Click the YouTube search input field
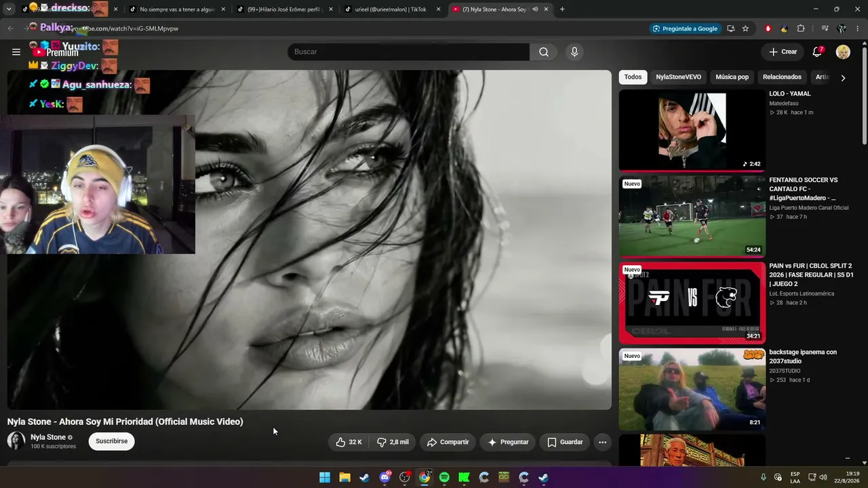Viewport: 868px width, 488px height. 408,52
